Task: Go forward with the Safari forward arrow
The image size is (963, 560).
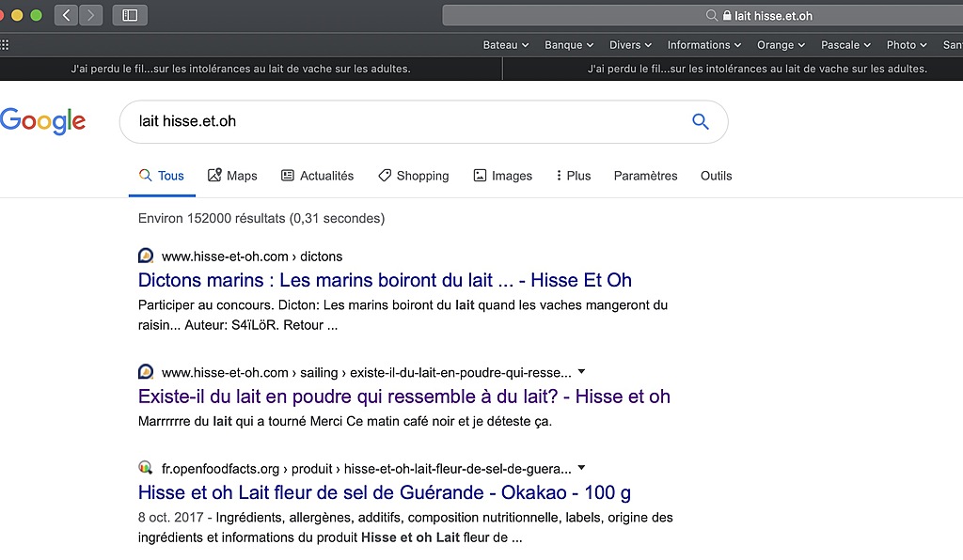Action: pyautogui.click(x=91, y=15)
